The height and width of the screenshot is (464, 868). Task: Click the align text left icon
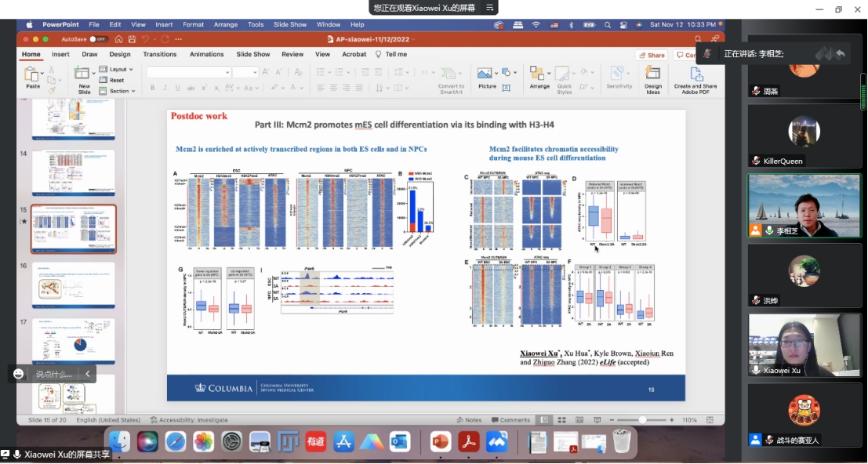point(320,88)
